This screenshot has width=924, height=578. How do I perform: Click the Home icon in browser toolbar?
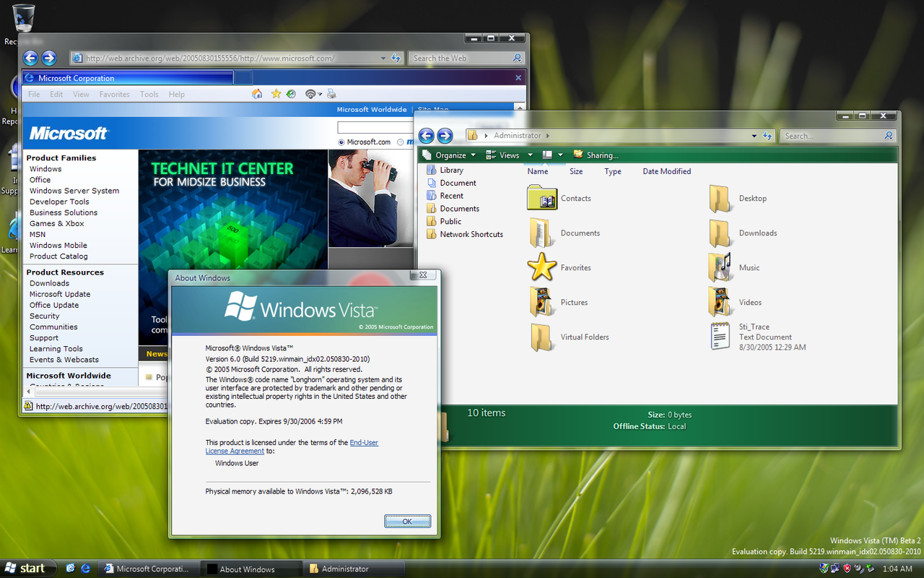257,94
